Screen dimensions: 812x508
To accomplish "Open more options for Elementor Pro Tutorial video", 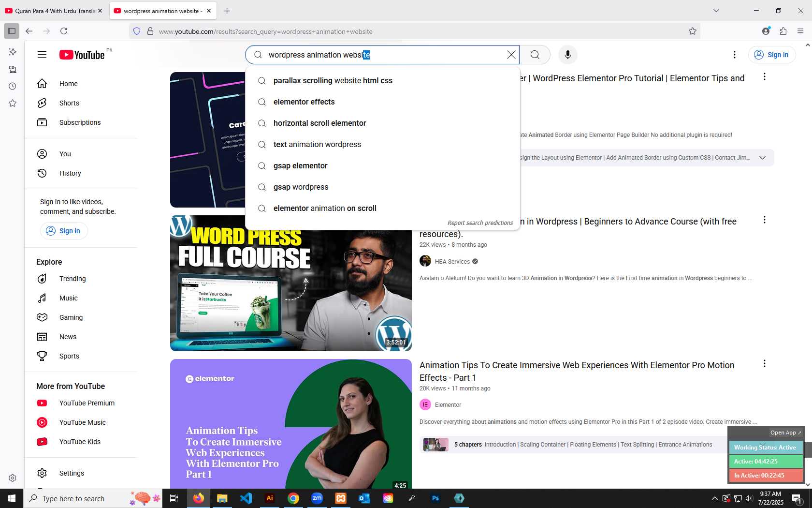I will [765, 76].
